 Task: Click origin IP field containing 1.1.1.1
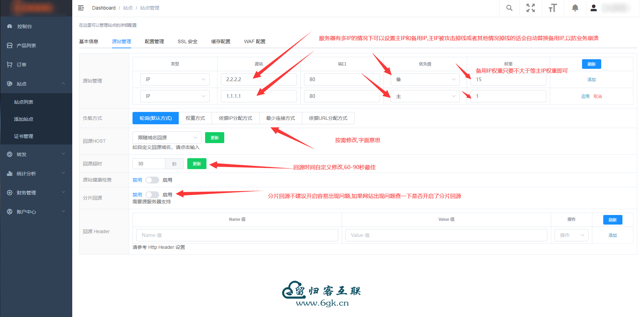click(259, 96)
